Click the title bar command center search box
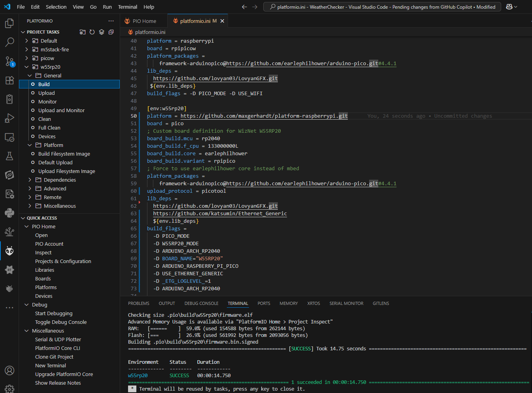This screenshot has height=393, width=532. (x=383, y=7)
